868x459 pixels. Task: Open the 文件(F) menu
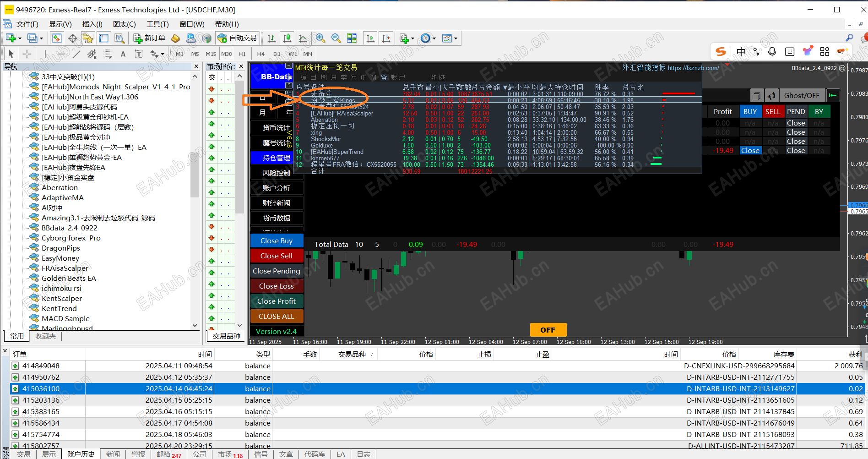click(27, 24)
